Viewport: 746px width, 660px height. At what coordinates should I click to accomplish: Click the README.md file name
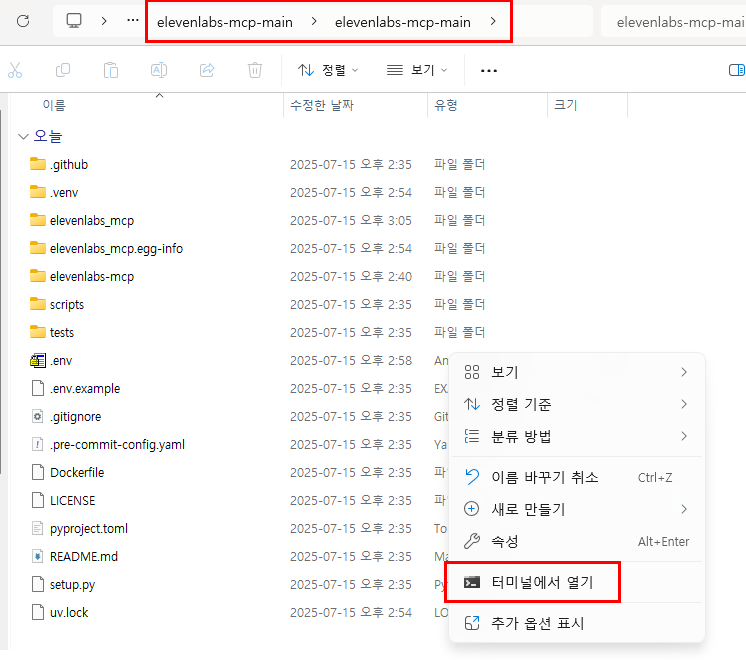pos(84,557)
